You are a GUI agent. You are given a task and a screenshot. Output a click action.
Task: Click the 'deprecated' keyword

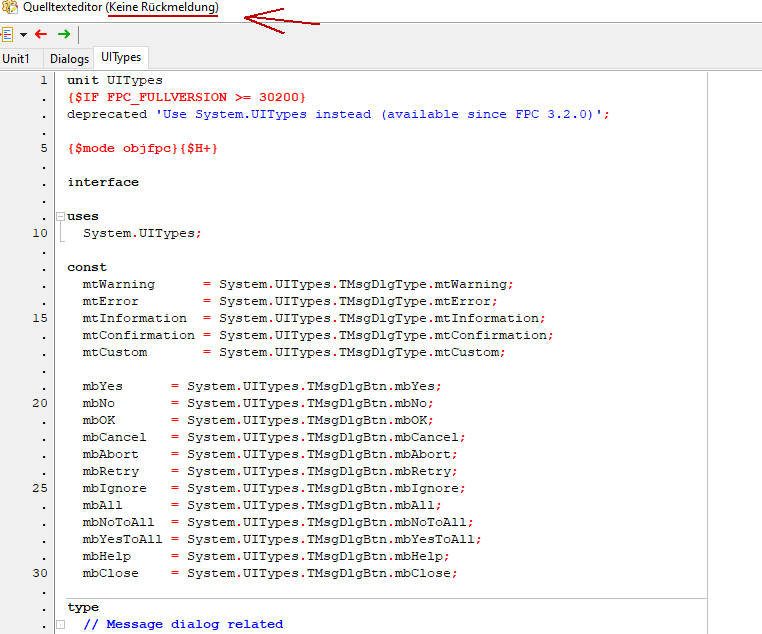[107, 114]
